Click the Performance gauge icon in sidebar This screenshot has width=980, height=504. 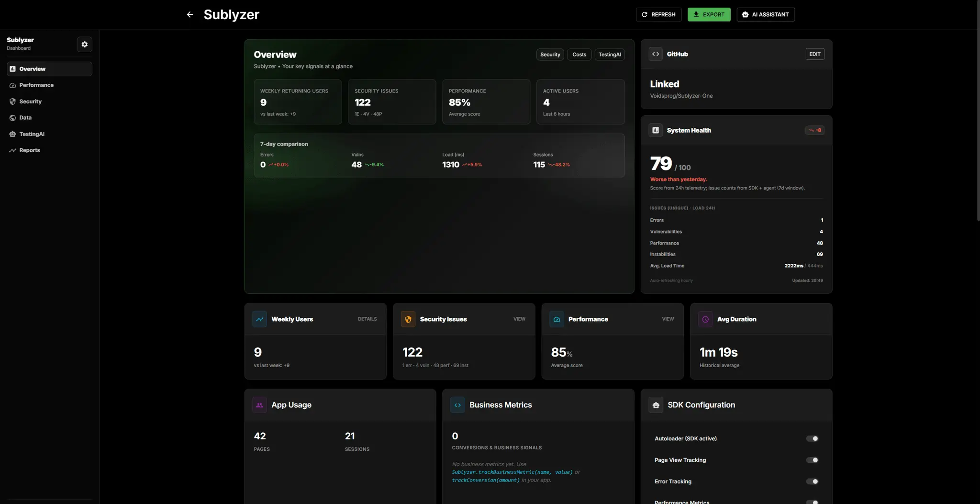13,85
